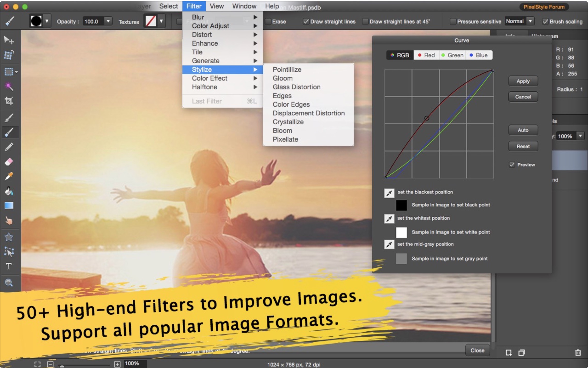The height and width of the screenshot is (368, 588).
Task: Select the Crop tool
Action: (9, 101)
